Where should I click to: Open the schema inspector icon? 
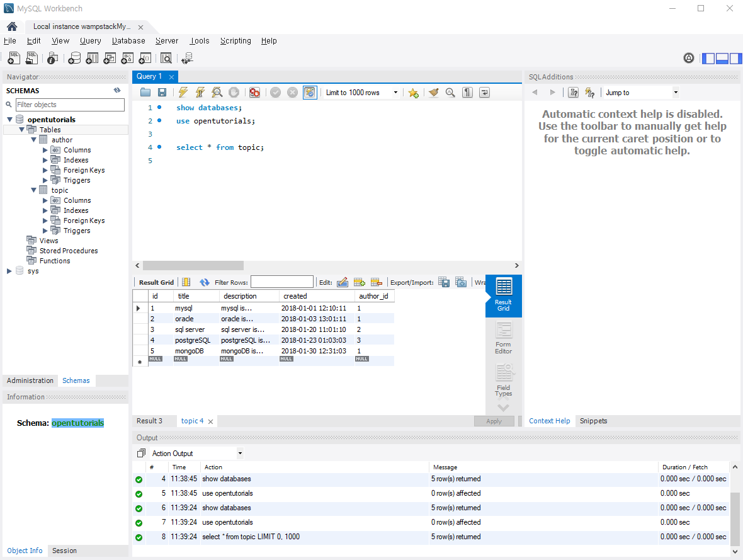53,58
